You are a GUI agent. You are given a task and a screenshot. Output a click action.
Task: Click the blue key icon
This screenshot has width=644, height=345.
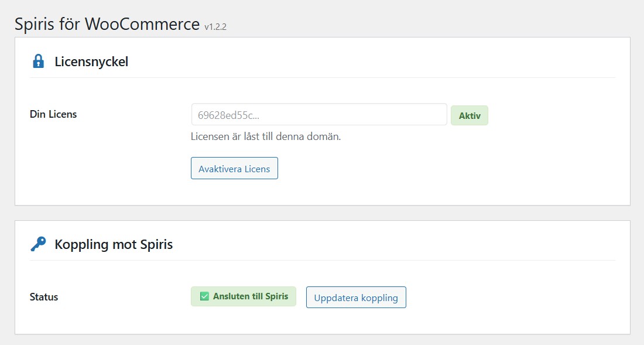38,244
